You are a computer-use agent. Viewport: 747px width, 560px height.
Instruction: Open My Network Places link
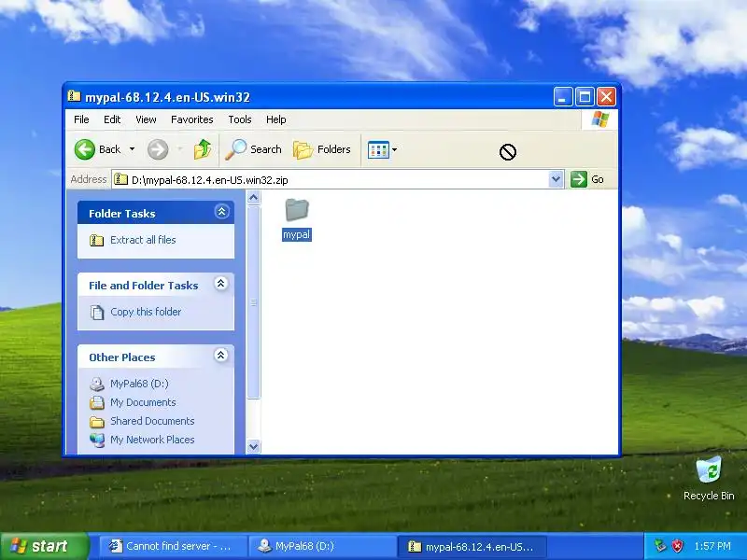(152, 440)
